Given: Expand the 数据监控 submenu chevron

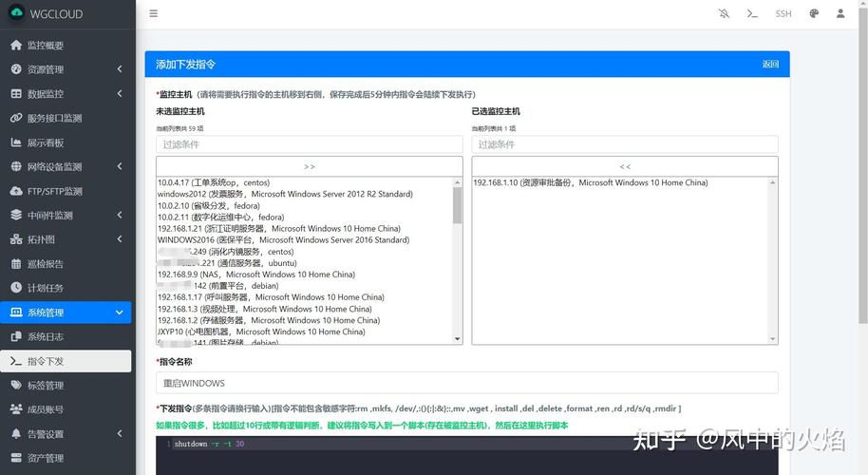Looking at the screenshot, I should [x=120, y=93].
